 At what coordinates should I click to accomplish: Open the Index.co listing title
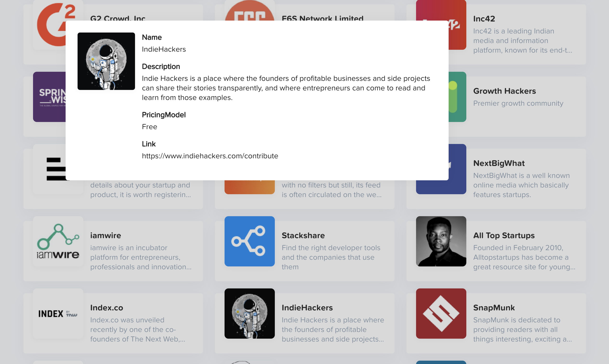[107, 308]
